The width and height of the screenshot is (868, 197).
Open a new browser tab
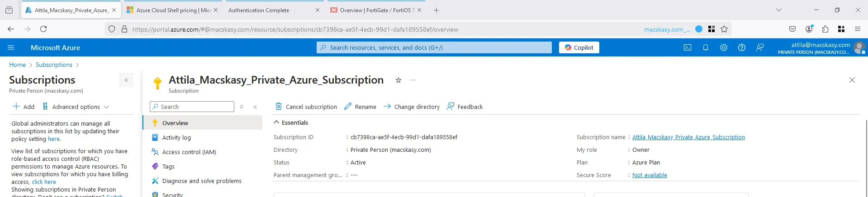[436, 10]
